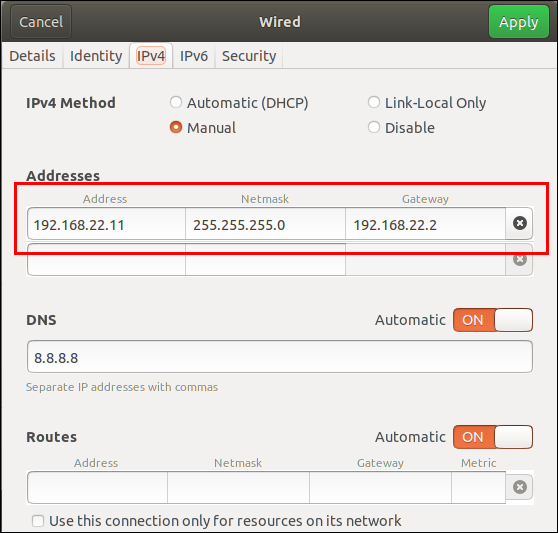Screen dimensions: 558x533
Task: Edit the Netmask field 255.255.255.0
Action: point(265,224)
